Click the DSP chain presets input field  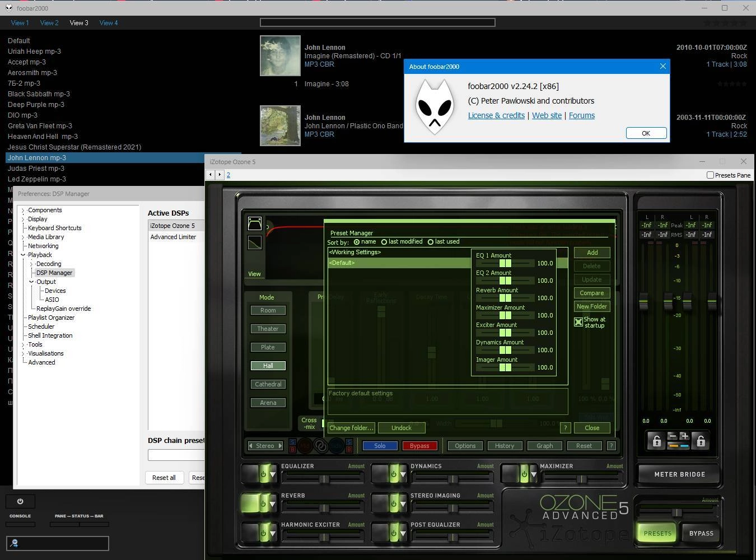tap(176, 455)
